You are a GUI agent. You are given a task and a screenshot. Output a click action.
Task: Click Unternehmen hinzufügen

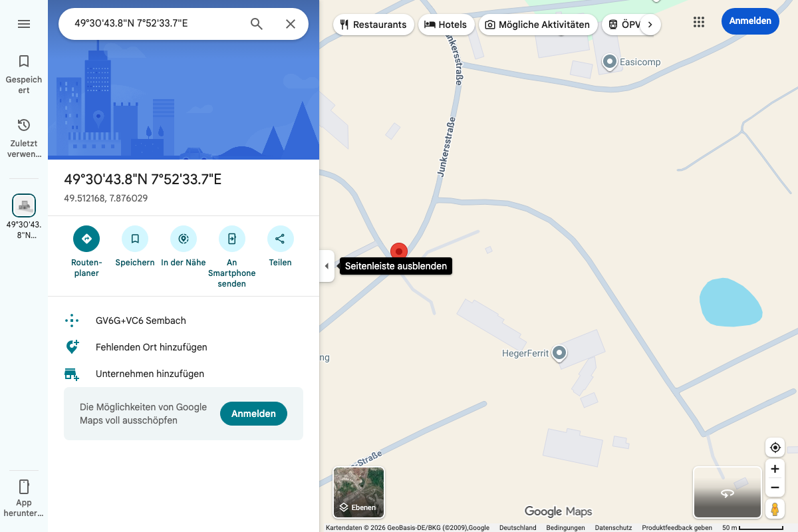click(184, 374)
